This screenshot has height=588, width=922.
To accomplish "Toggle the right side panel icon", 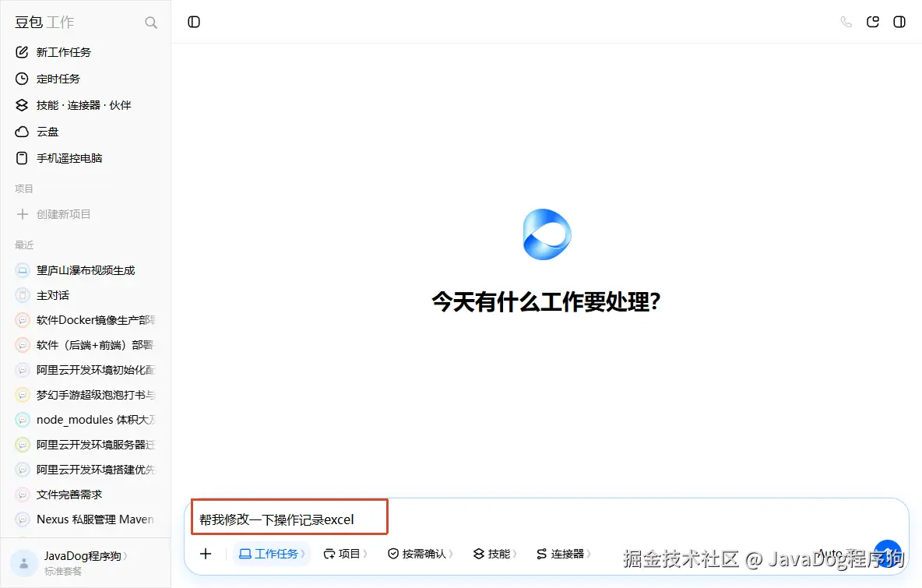I will tap(899, 22).
